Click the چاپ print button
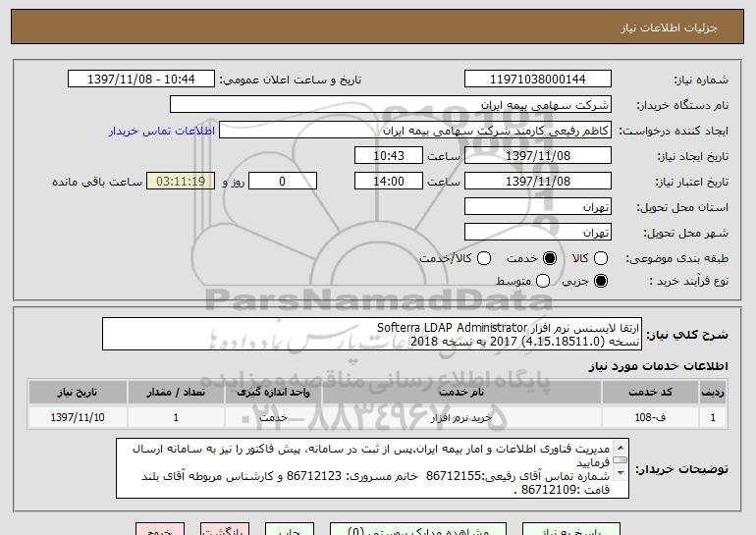 click(x=290, y=529)
